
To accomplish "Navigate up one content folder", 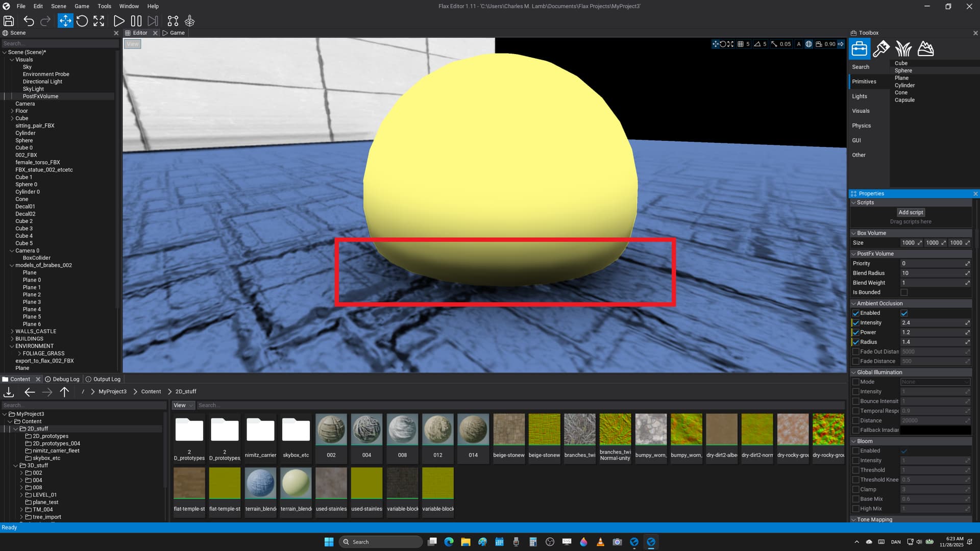I will (x=64, y=392).
